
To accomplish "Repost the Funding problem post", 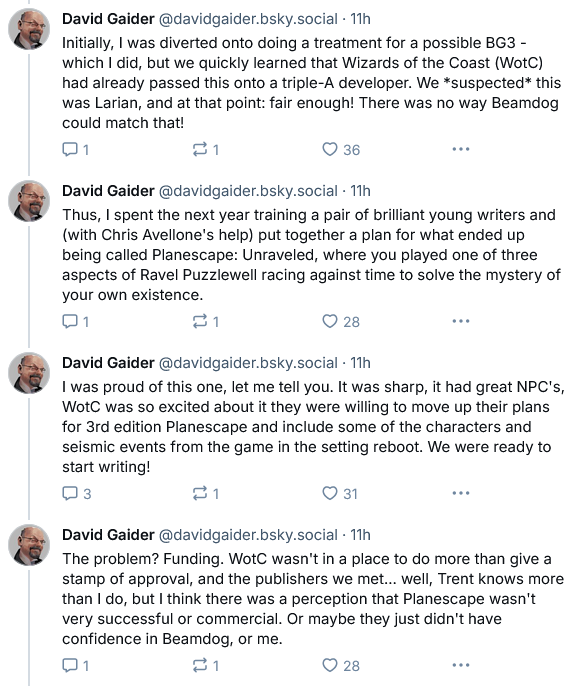I will coord(206,665).
